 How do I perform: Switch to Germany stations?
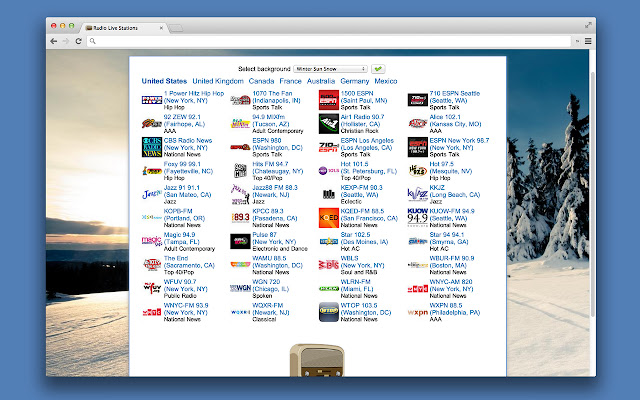click(355, 81)
